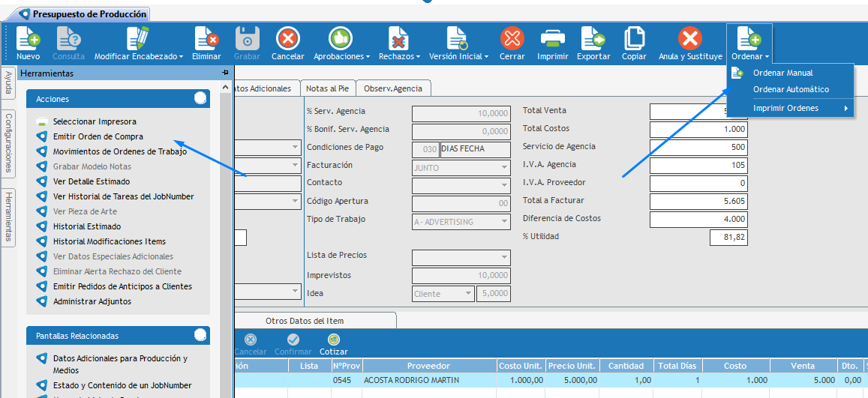Collapse the Acciones panel section
This screenshot has height=398, width=868.
click(200, 98)
